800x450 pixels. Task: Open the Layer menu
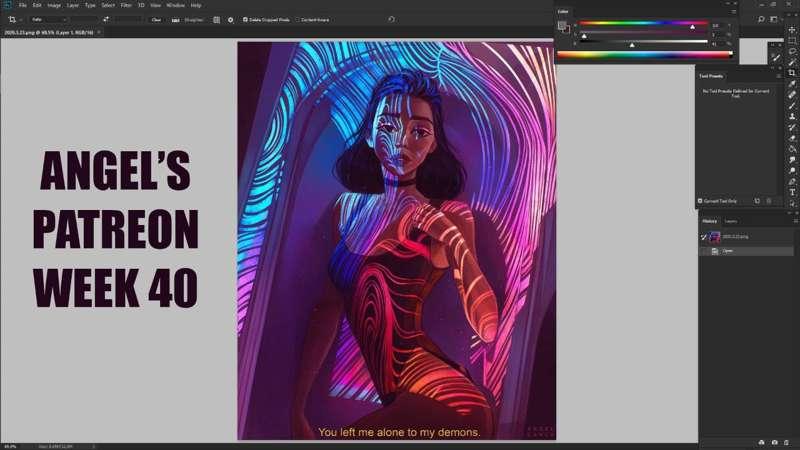tap(73, 5)
